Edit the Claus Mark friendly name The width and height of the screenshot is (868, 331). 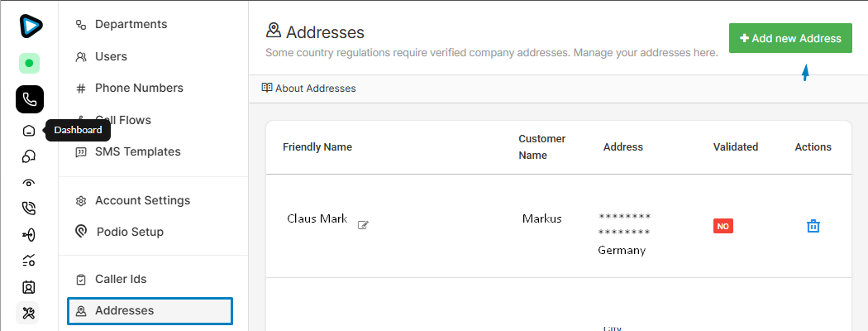click(x=363, y=224)
